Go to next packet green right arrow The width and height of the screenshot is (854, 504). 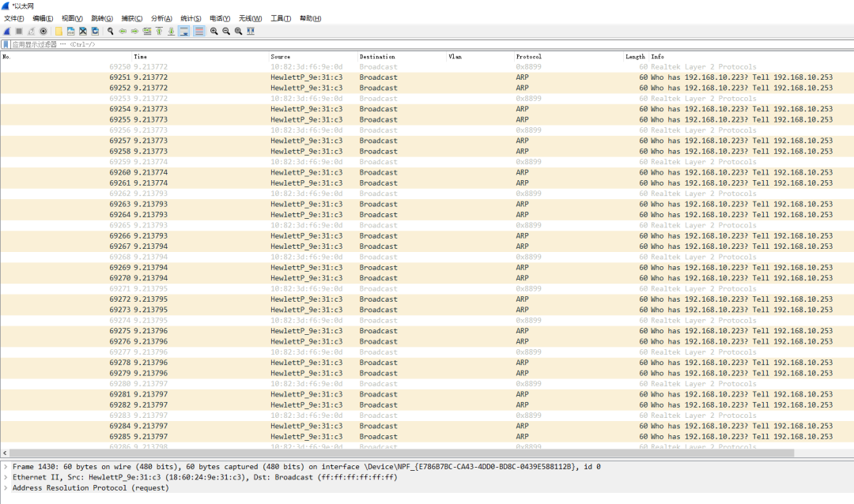[x=134, y=32]
